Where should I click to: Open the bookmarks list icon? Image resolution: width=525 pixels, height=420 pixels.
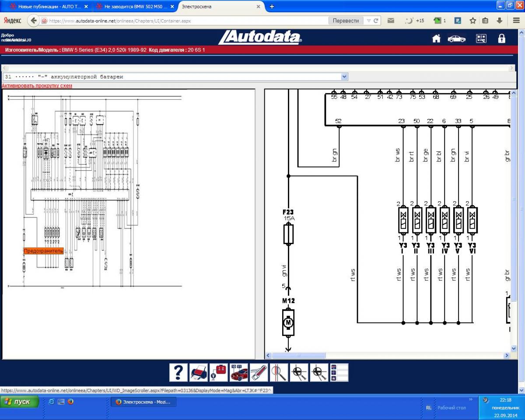485,21
